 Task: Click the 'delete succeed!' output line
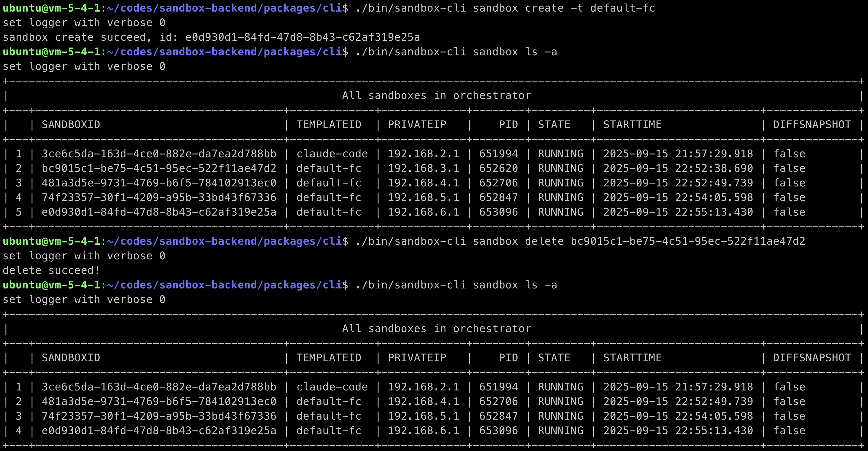click(51, 270)
